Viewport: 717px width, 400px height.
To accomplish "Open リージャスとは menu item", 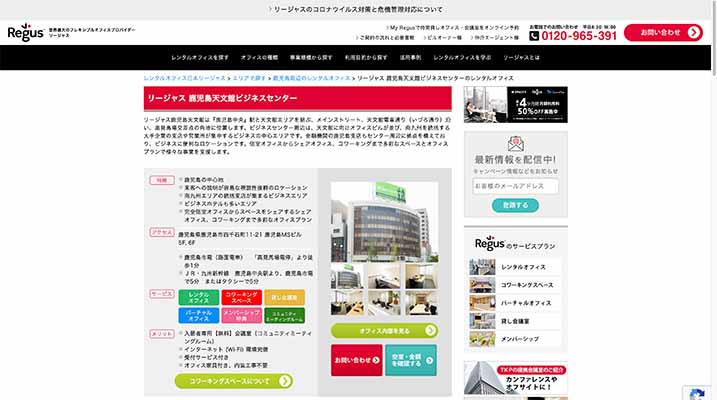I will click(x=521, y=58).
